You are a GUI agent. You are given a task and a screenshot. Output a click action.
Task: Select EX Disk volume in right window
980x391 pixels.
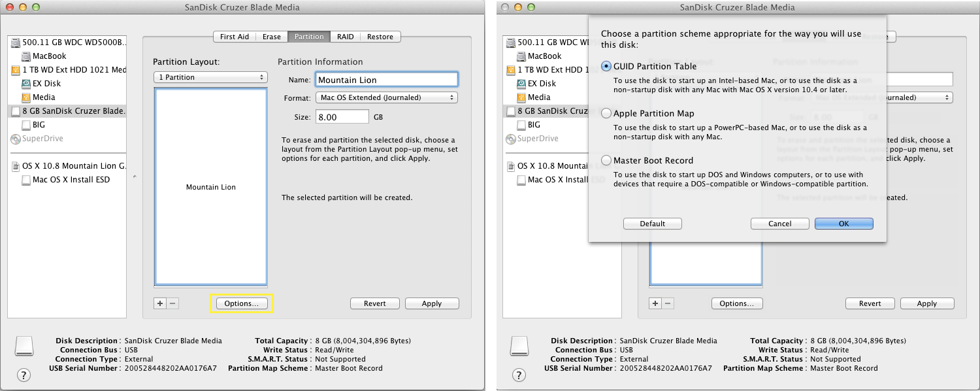point(536,84)
